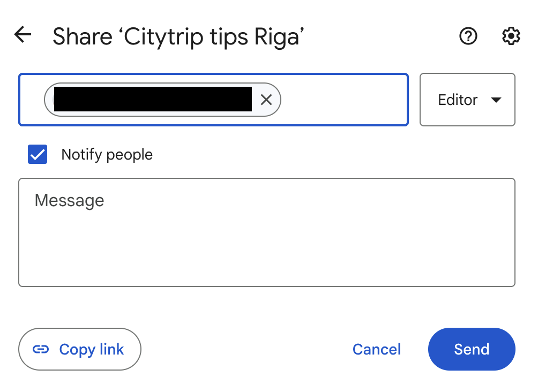Click Cancel to discard sharing
This screenshot has height=392, width=538.
[376, 349]
